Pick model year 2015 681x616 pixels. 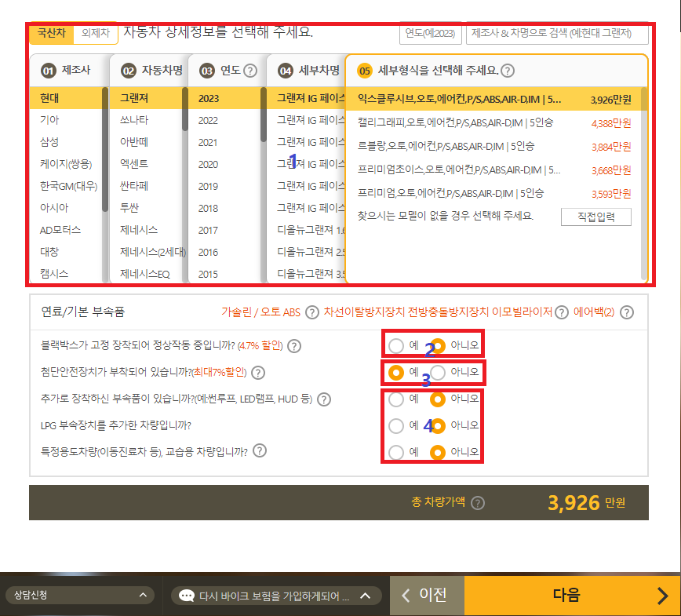[208, 274]
